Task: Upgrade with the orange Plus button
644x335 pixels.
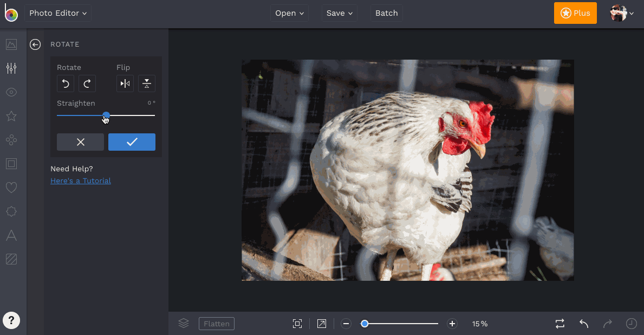Action: click(x=575, y=13)
